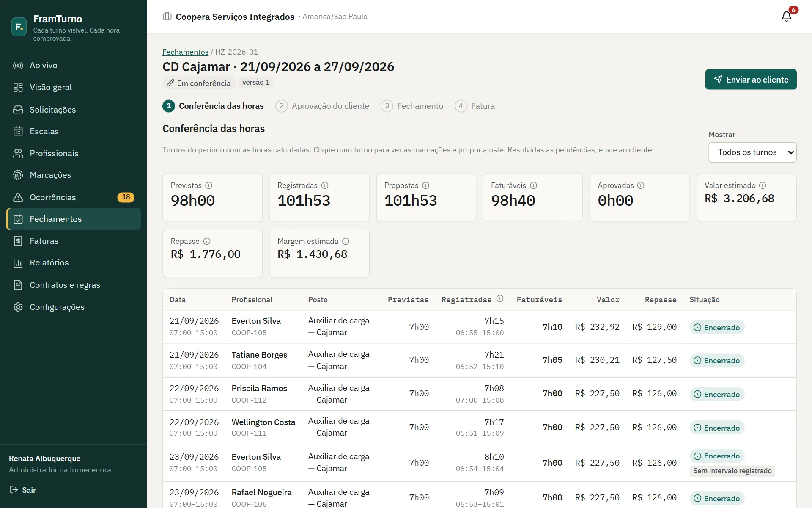This screenshot has height=508, width=812.
Task: Click the FramTurno logo icon
Action: pyautogui.click(x=19, y=27)
